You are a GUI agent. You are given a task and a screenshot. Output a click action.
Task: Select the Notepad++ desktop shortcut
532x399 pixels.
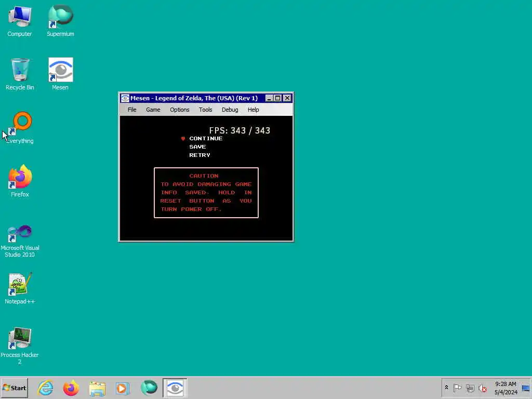click(20, 288)
